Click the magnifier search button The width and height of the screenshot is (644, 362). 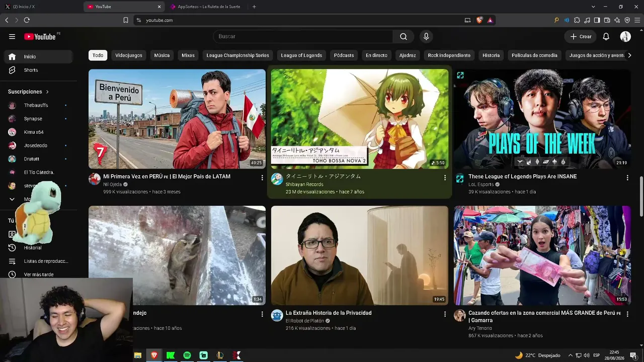[404, 36]
